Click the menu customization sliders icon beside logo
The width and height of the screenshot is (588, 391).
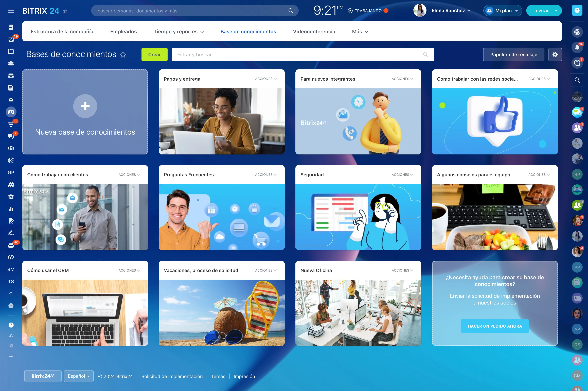point(65,11)
